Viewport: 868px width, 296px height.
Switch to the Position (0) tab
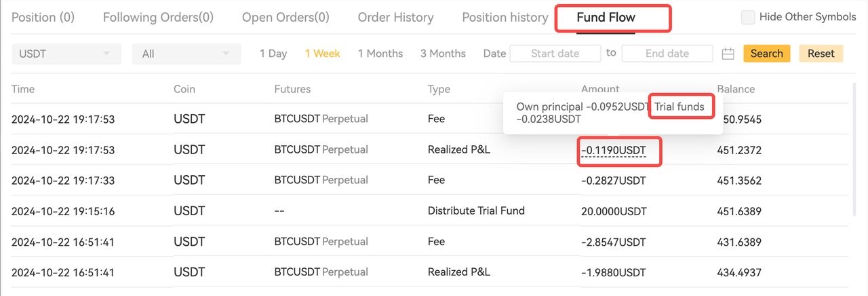43,18
